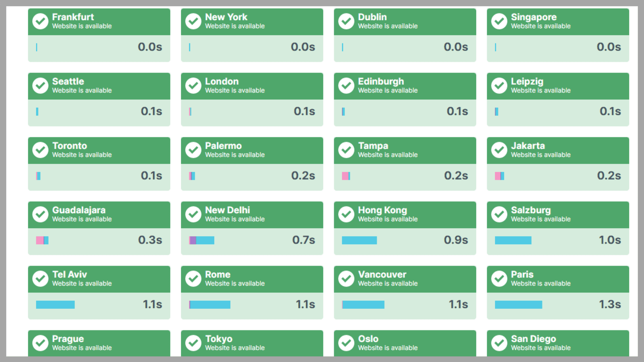Click New Delhi's purple and blue timing bar

pyautogui.click(x=202, y=240)
